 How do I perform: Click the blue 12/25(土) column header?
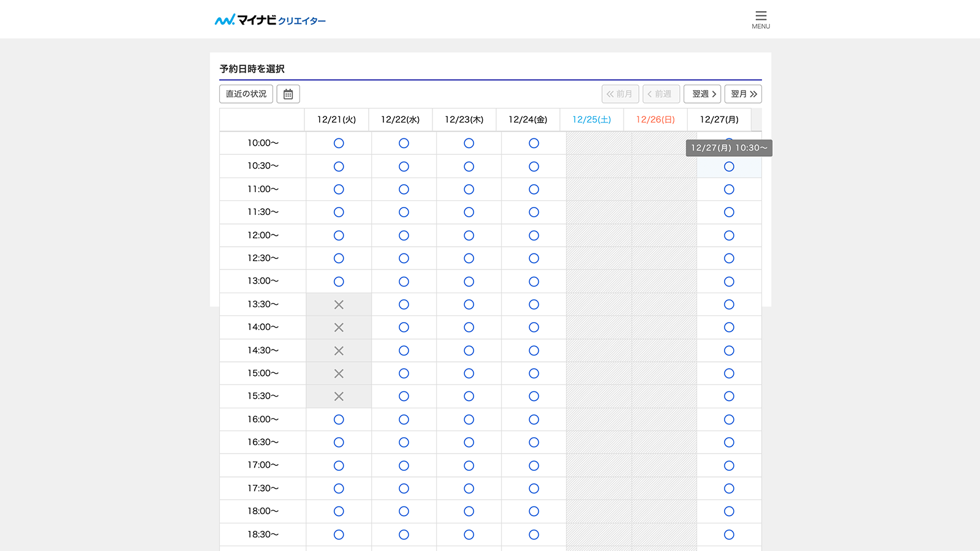tap(592, 119)
